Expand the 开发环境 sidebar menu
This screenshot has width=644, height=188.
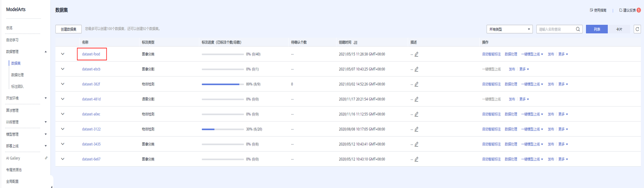pos(26,98)
